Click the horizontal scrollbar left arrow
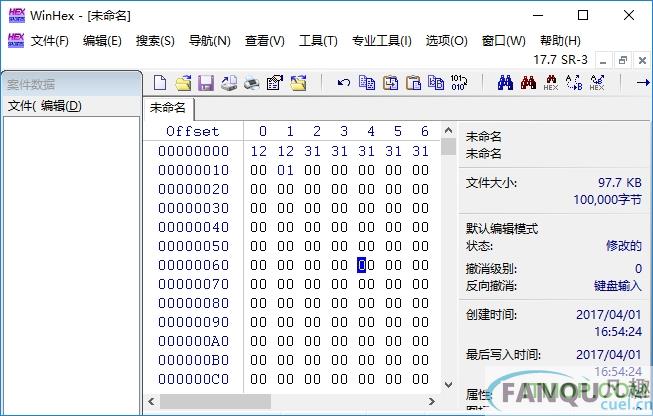Screen dimensions: 653x416 click(x=152, y=401)
